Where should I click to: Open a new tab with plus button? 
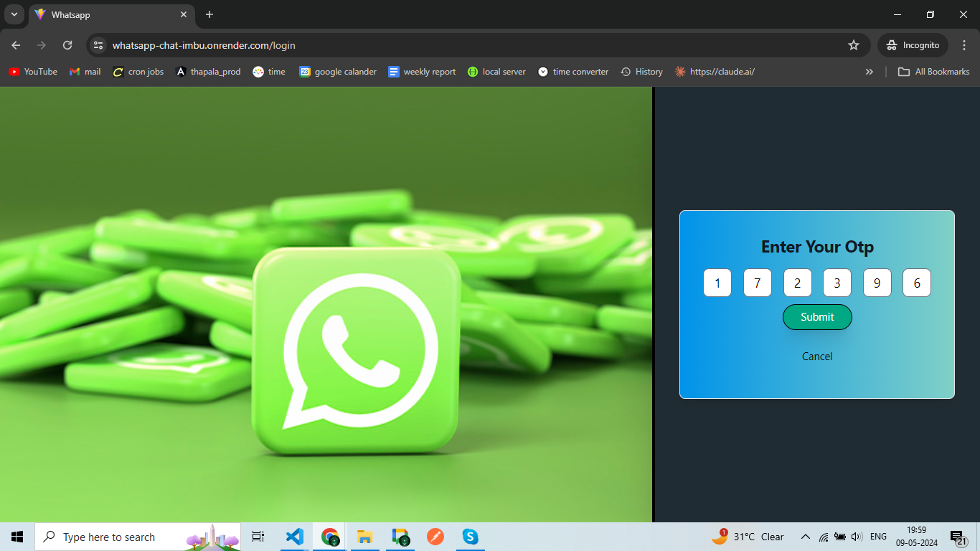click(209, 14)
